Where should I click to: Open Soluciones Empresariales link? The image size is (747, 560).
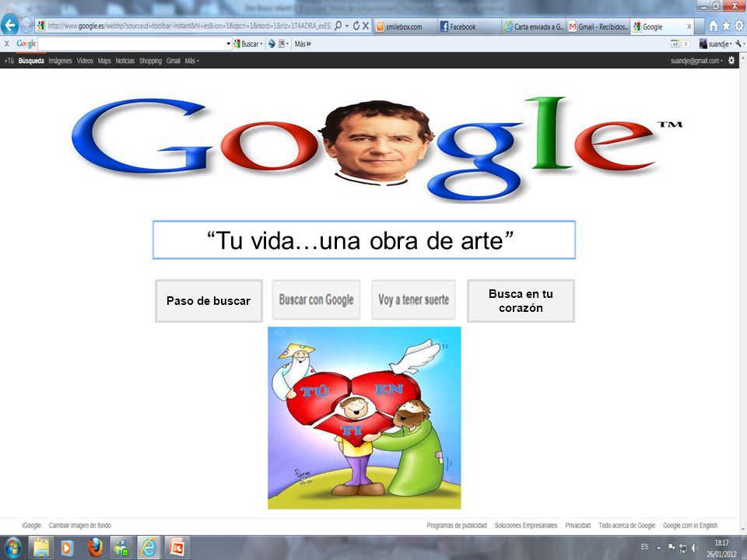(526, 526)
